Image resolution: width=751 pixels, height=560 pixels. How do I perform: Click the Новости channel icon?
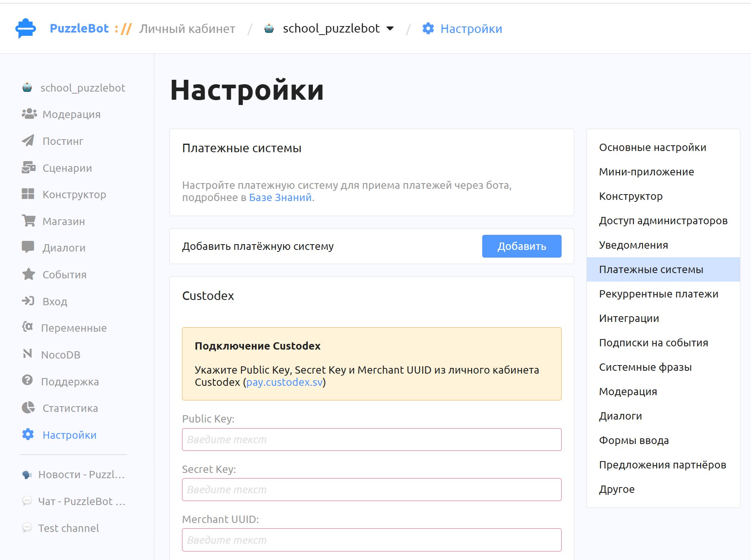(27, 475)
